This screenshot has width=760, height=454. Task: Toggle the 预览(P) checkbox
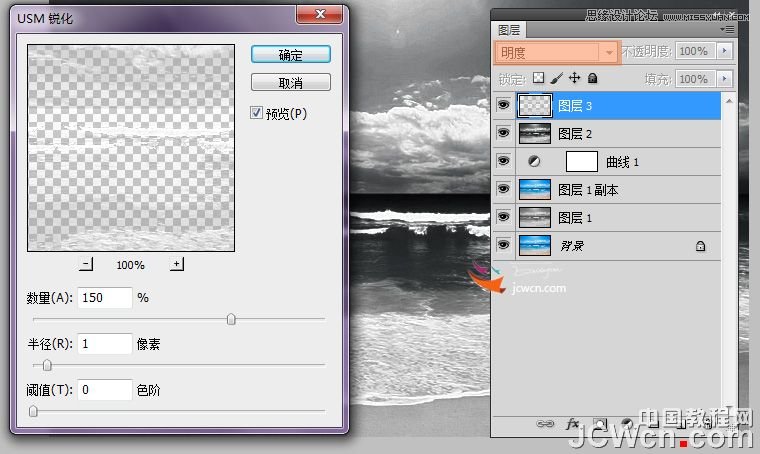tap(256, 113)
